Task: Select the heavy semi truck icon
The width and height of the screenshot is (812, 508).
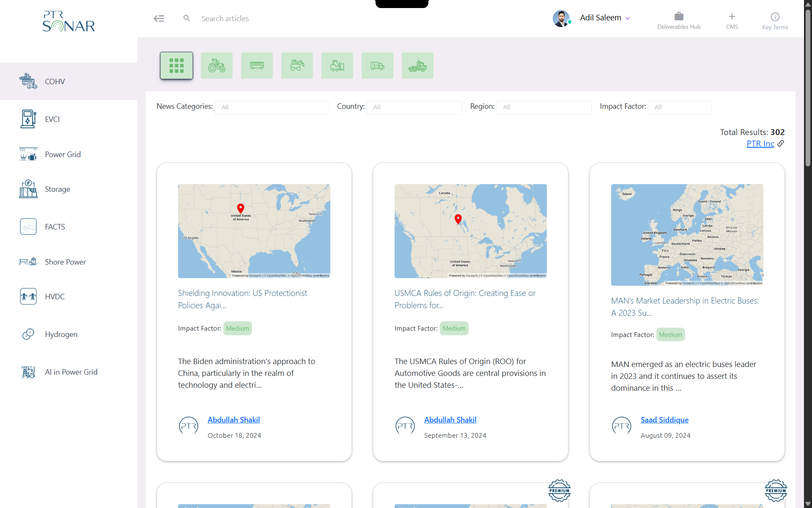Action: pos(417,66)
